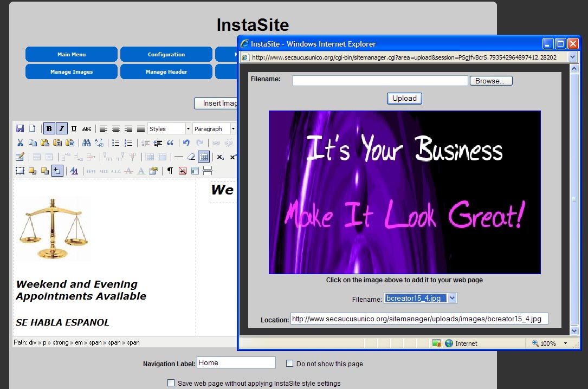Click the Undo arrow icon
This screenshot has height=389, width=588.
pyautogui.click(x=186, y=143)
